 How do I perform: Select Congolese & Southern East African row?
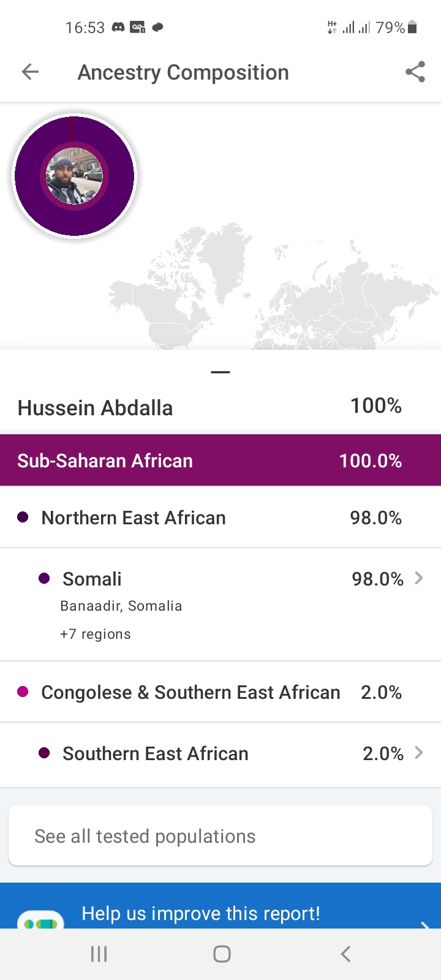[x=221, y=692]
